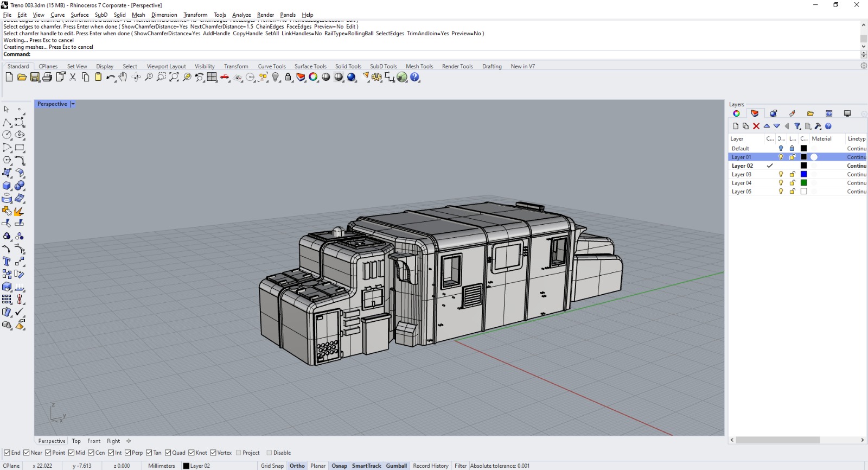Toggle the Near osnap checkbox
This screenshot has height=470, width=868.
click(27, 453)
